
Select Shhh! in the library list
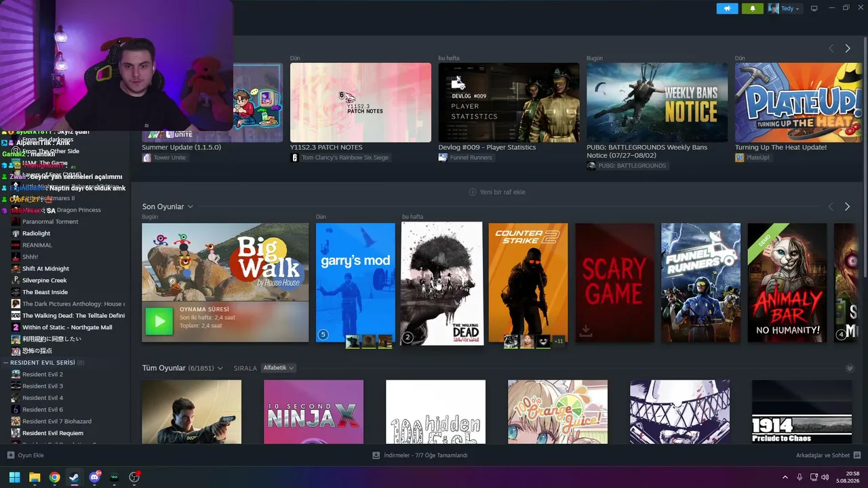click(x=30, y=257)
